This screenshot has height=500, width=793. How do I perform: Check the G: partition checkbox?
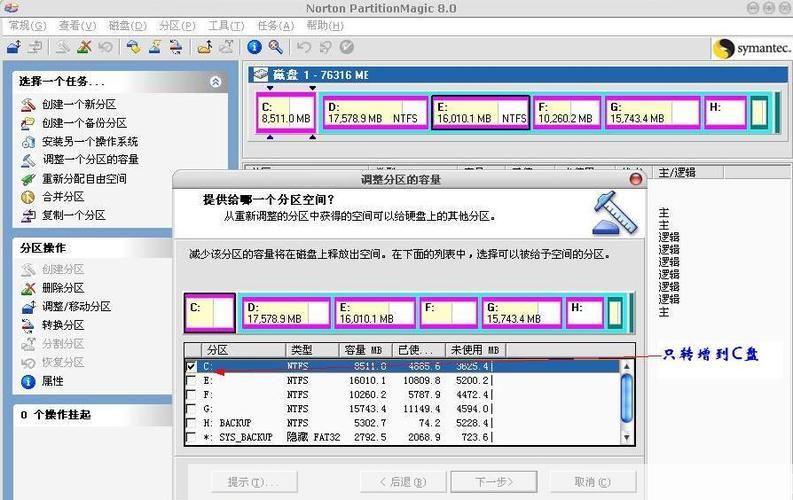191,408
